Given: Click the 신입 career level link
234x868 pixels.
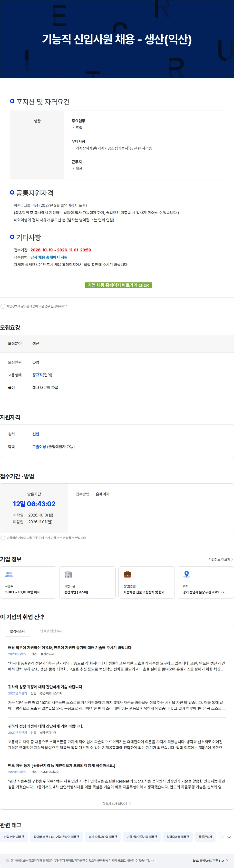Looking at the screenshot, I should click(36, 434).
